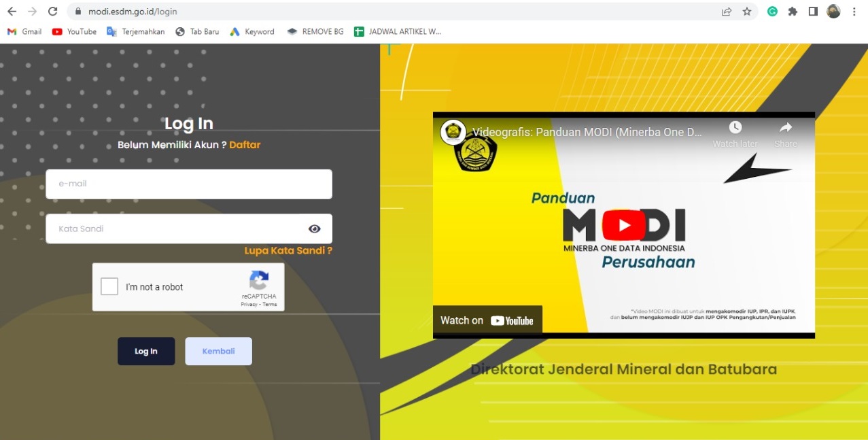
Task: Open the reCAPTCHA Privacy link
Action: click(249, 304)
